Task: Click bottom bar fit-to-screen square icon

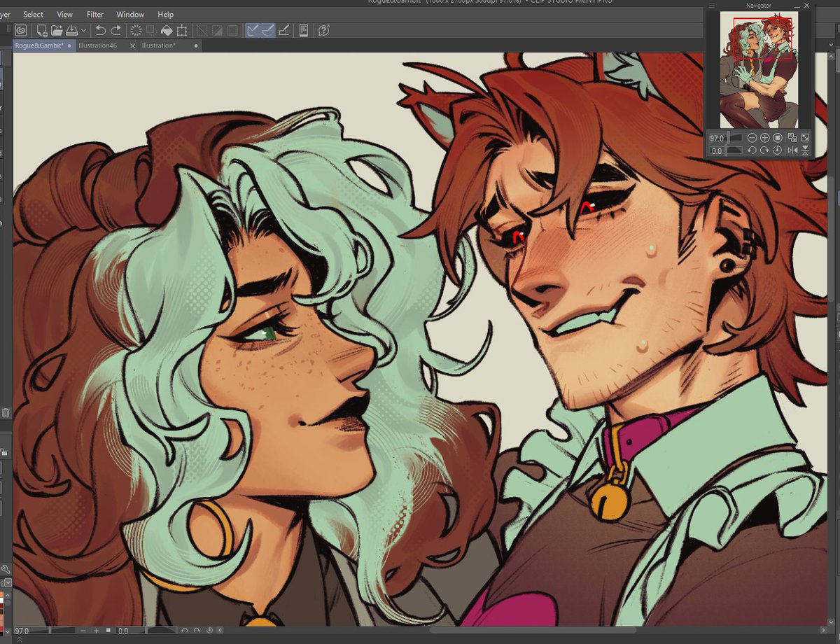Action: click(108, 631)
